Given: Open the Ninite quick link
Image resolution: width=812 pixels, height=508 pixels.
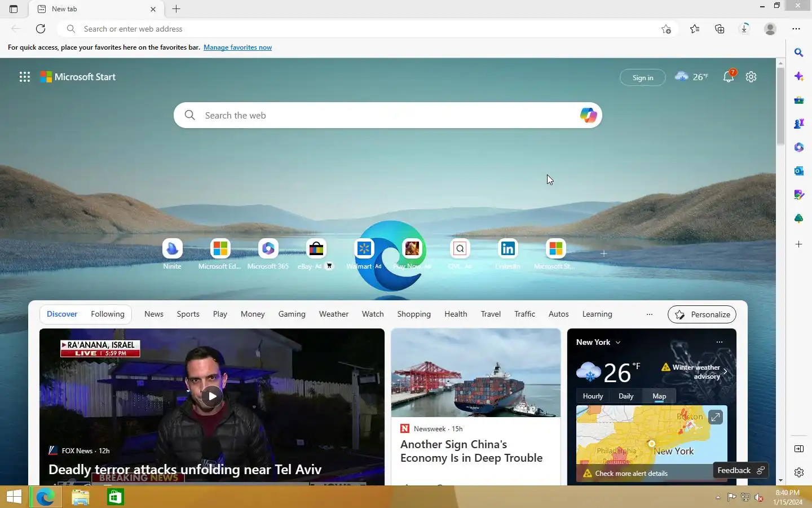Looking at the screenshot, I should tap(173, 253).
